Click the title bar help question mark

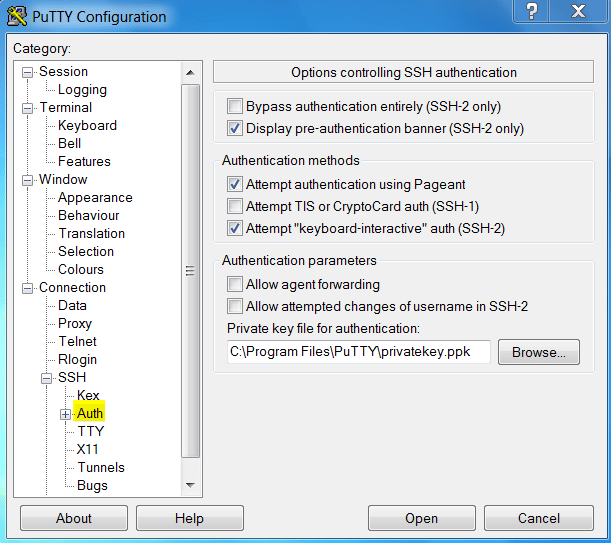pos(532,11)
